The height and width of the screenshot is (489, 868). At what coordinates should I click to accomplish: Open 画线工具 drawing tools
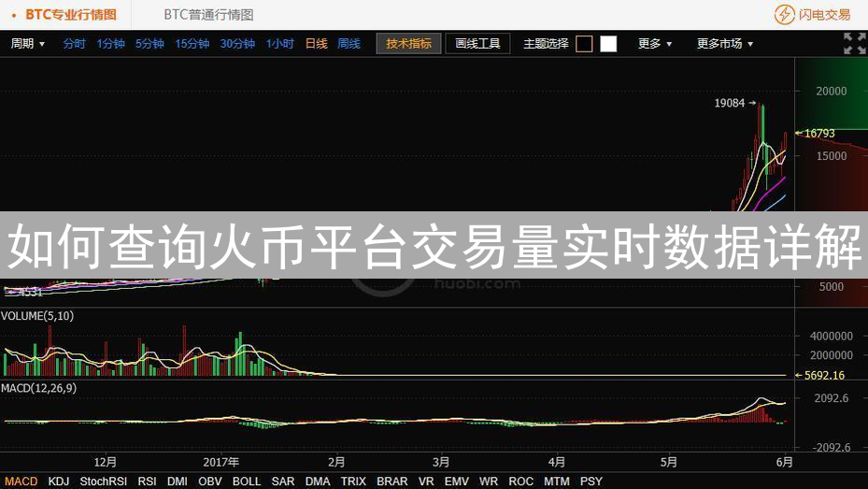[477, 44]
